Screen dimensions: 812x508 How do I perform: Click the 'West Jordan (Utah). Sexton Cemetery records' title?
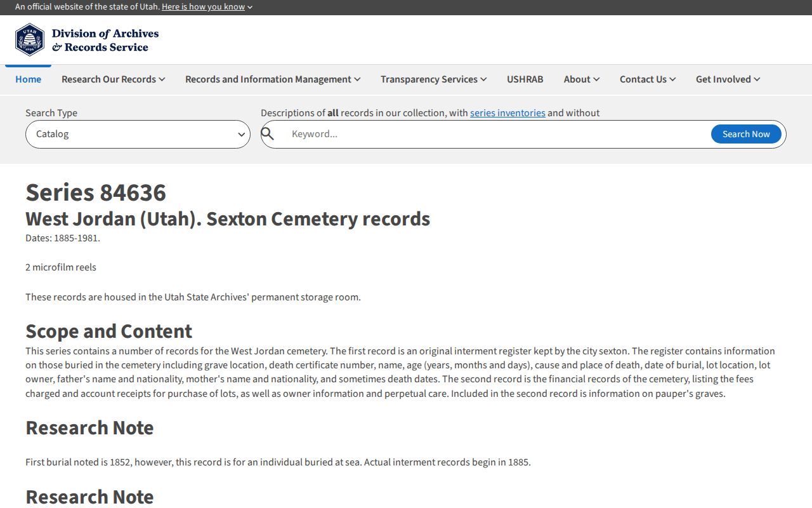point(228,218)
